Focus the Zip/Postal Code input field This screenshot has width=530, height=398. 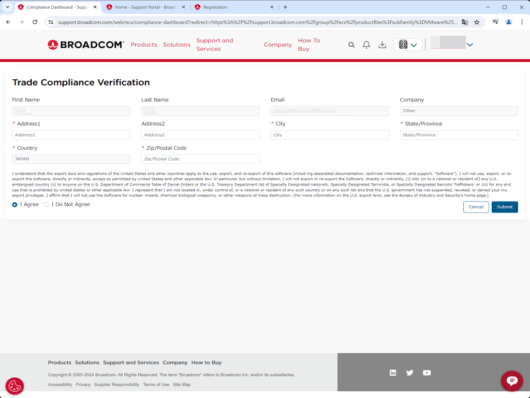(x=200, y=159)
